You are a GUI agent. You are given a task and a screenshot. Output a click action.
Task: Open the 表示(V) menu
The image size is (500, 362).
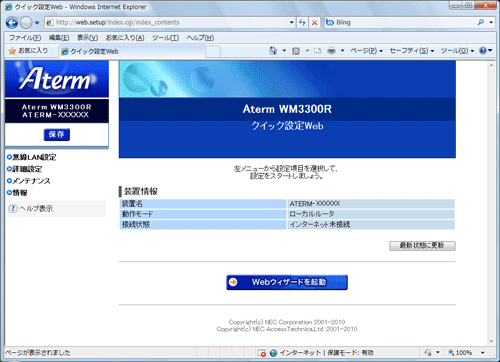tap(88, 38)
